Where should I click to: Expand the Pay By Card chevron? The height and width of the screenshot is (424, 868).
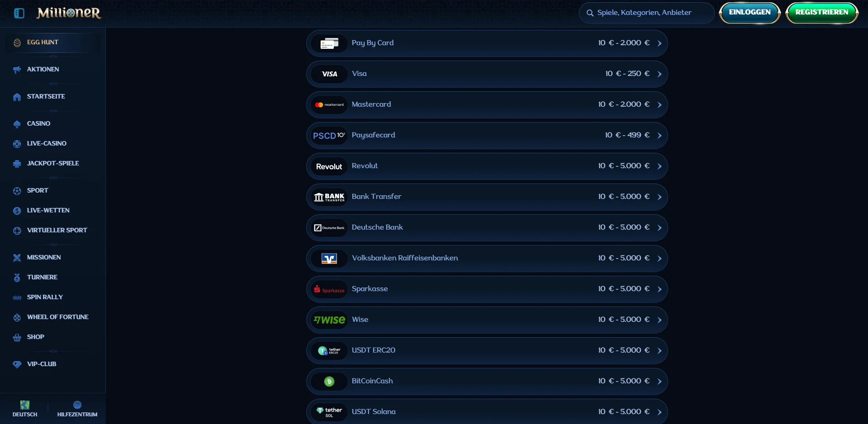pyautogui.click(x=659, y=43)
